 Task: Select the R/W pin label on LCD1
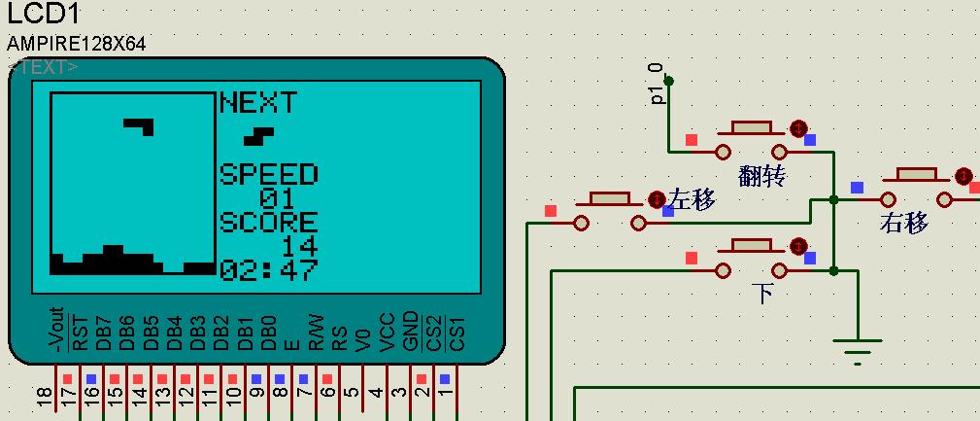coord(316,333)
